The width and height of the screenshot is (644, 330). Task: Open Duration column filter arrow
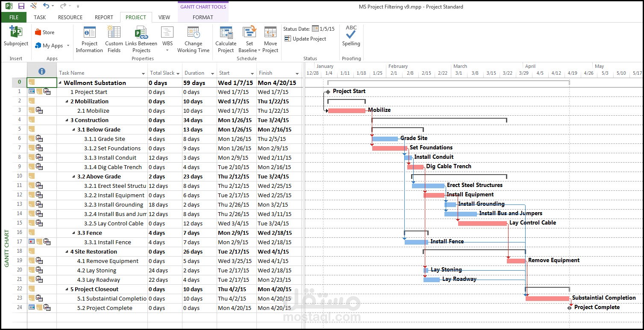coord(212,73)
